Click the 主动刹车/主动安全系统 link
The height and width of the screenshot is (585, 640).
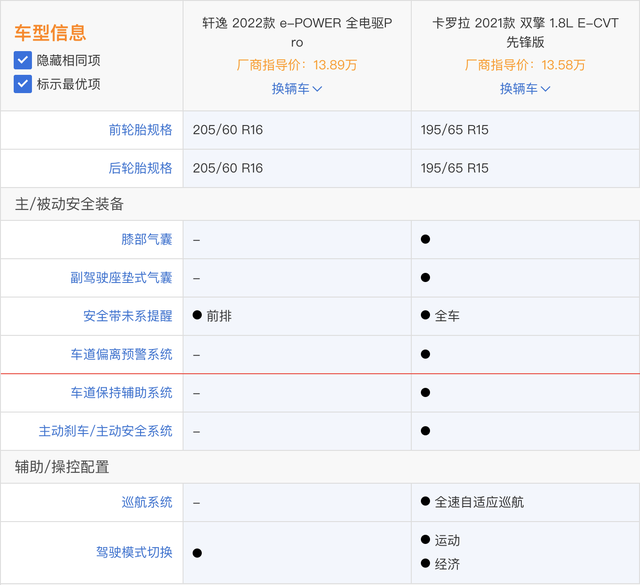(x=105, y=431)
